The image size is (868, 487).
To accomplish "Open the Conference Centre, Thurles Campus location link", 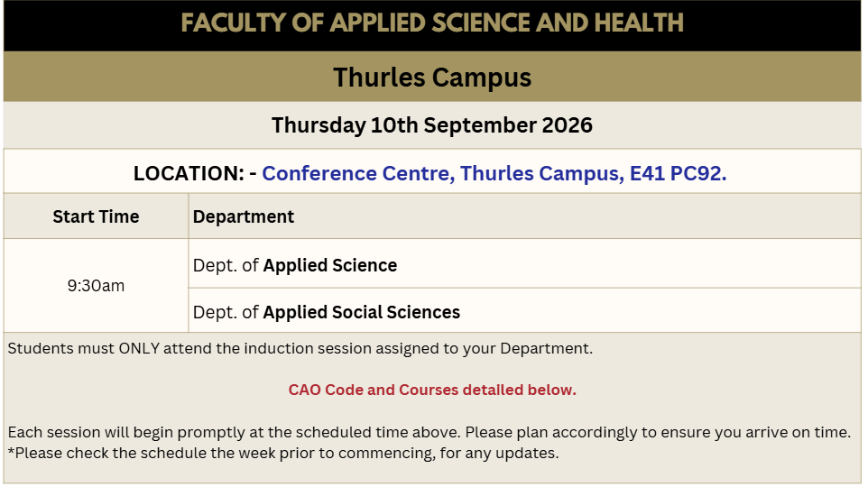I will coord(494,173).
